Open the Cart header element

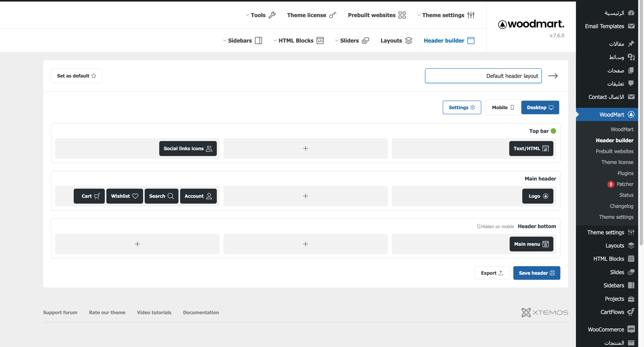[89, 196]
